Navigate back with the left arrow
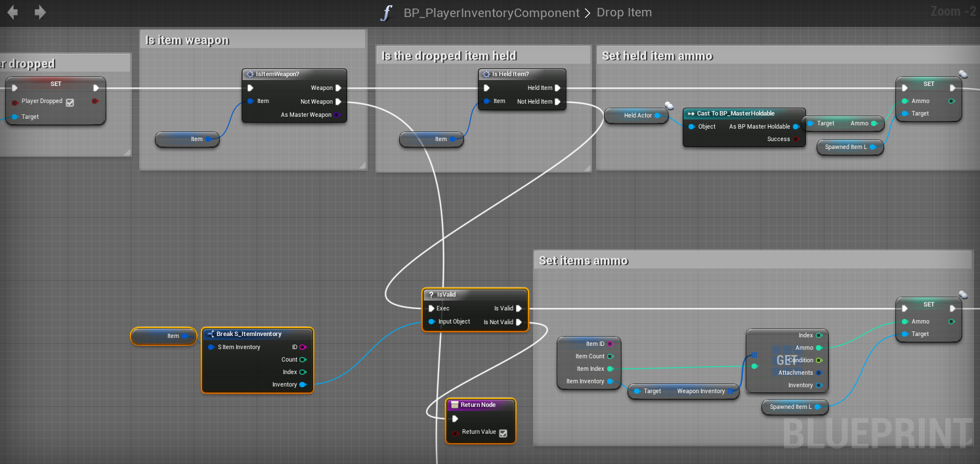 [x=12, y=12]
